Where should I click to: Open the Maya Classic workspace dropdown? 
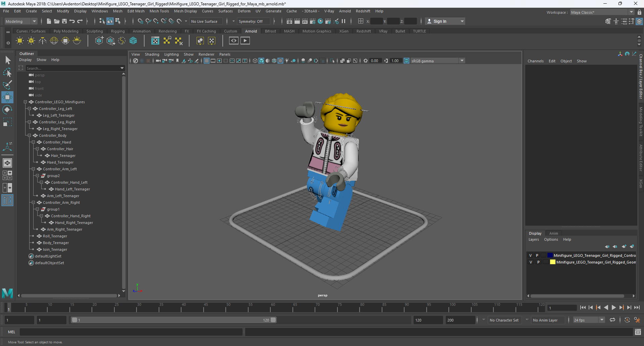[602, 12]
